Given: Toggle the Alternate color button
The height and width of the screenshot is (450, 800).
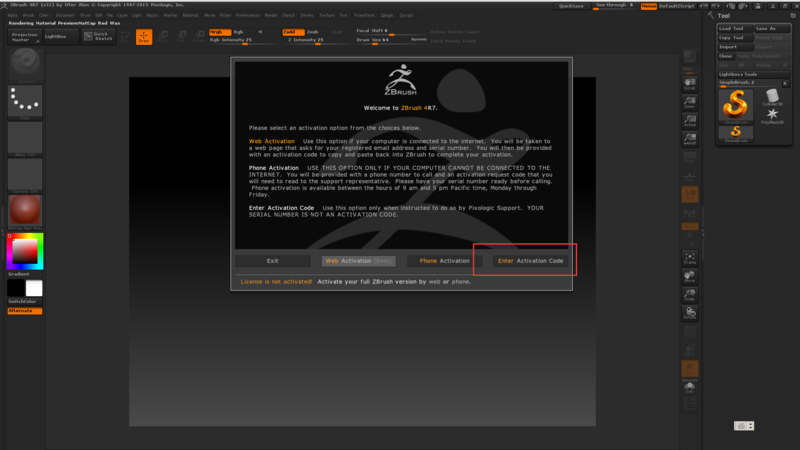Looking at the screenshot, I should tap(24, 311).
